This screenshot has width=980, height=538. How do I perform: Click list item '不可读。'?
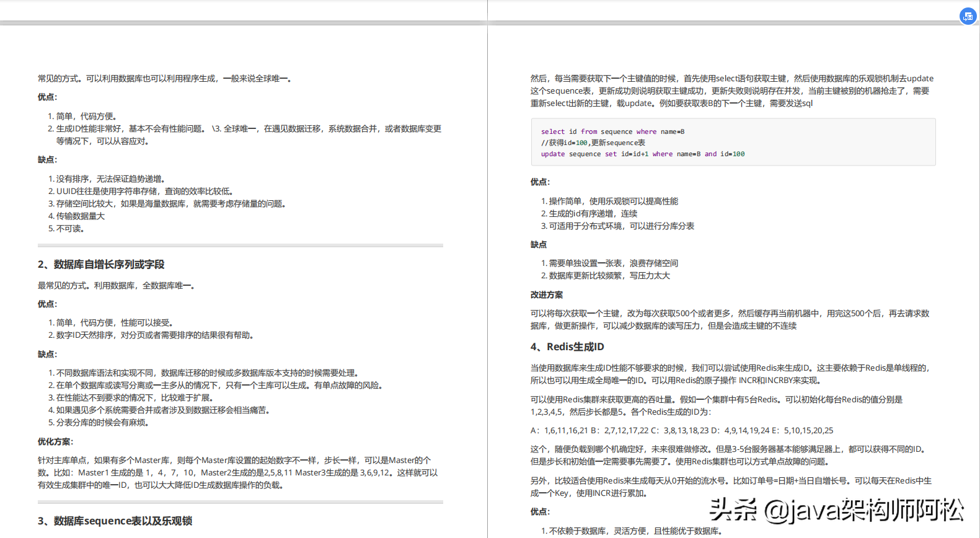(66, 228)
